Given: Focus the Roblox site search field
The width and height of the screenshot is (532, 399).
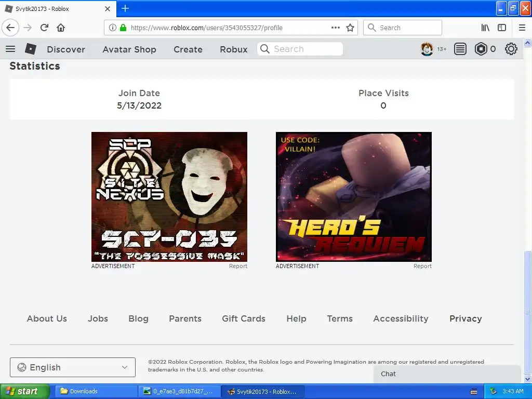Looking at the screenshot, I should tap(300, 49).
